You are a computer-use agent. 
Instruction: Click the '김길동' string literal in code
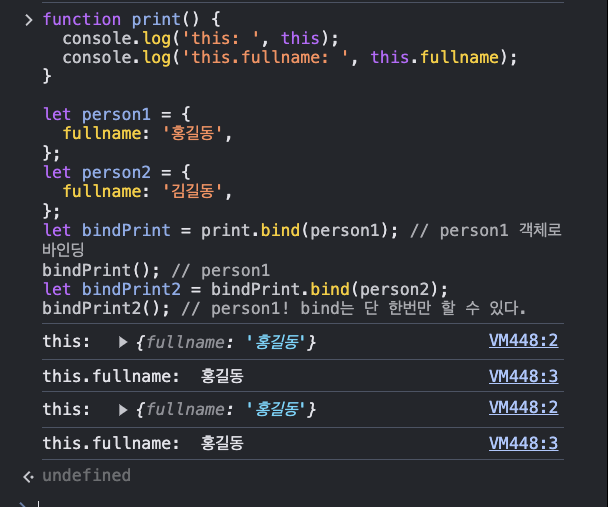tap(192, 191)
